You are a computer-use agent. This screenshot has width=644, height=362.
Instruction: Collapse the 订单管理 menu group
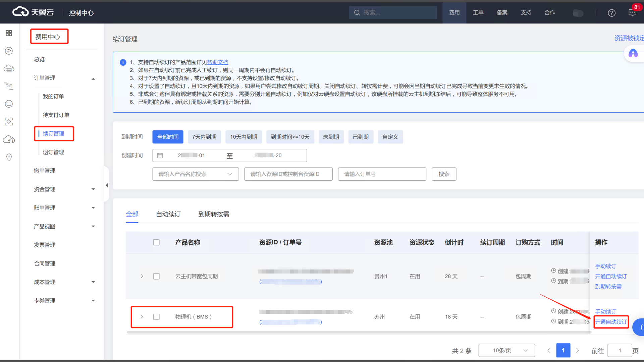click(93, 78)
